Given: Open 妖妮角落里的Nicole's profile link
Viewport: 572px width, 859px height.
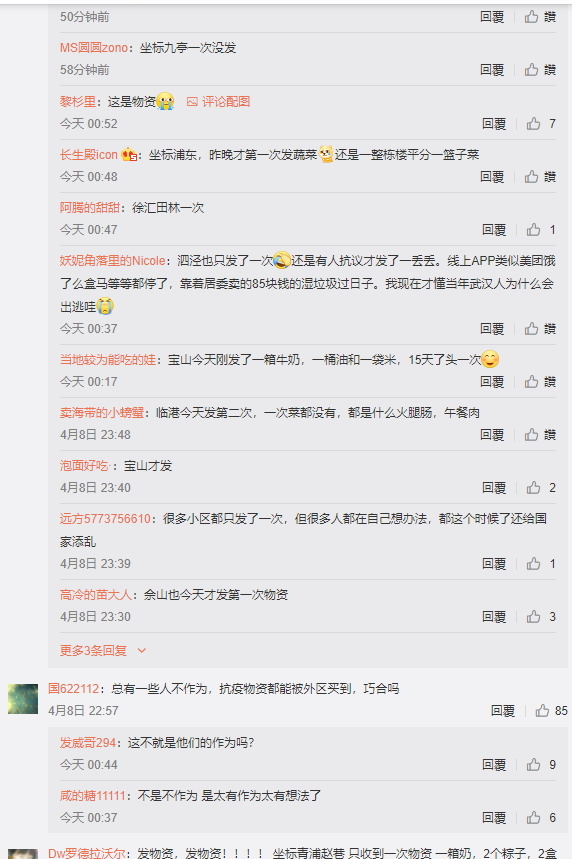Looking at the screenshot, I should point(112,261).
